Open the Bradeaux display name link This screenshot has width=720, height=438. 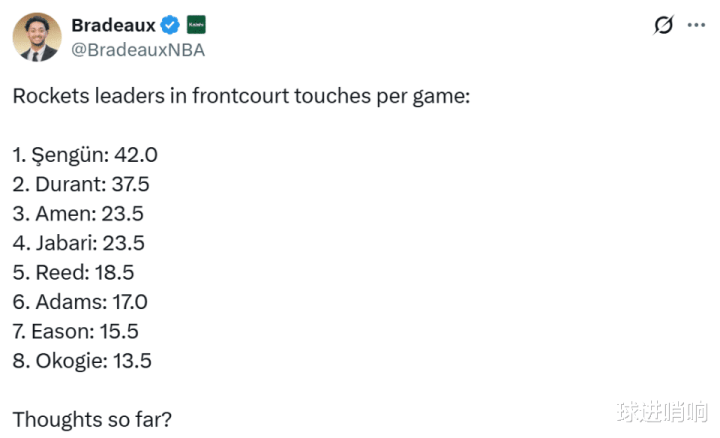point(113,25)
